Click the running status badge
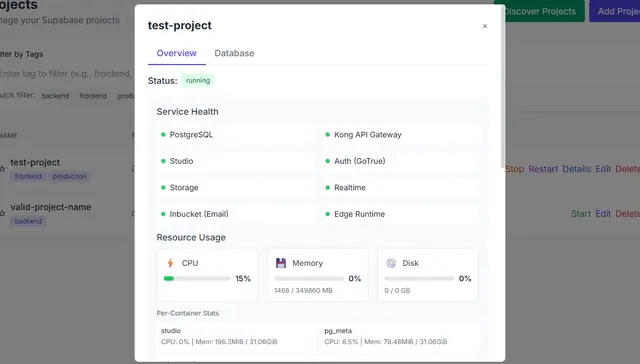The width and height of the screenshot is (640, 364). pyautogui.click(x=198, y=80)
